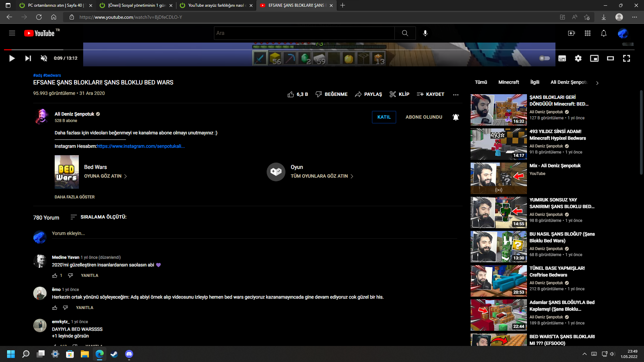Turn on video subtitles
This screenshot has height=362, width=644.
562,58
